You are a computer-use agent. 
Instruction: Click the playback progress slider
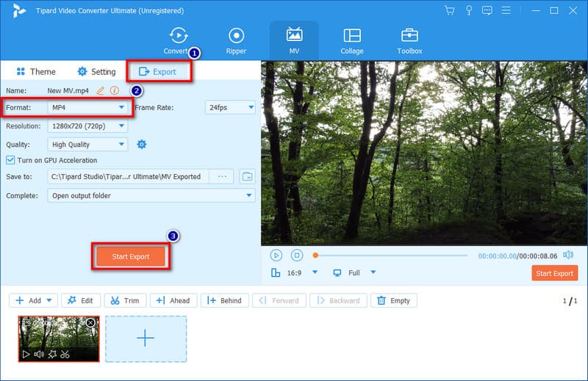(x=390, y=255)
